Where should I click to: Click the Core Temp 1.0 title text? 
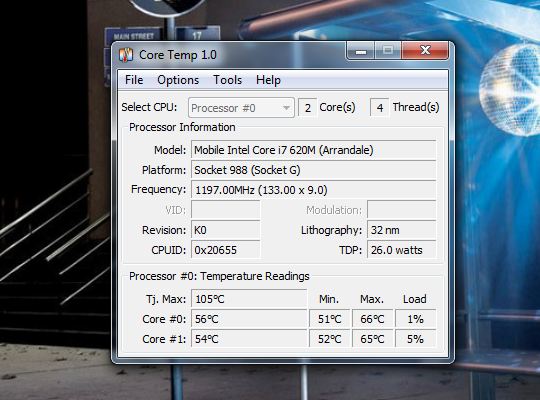[178, 55]
